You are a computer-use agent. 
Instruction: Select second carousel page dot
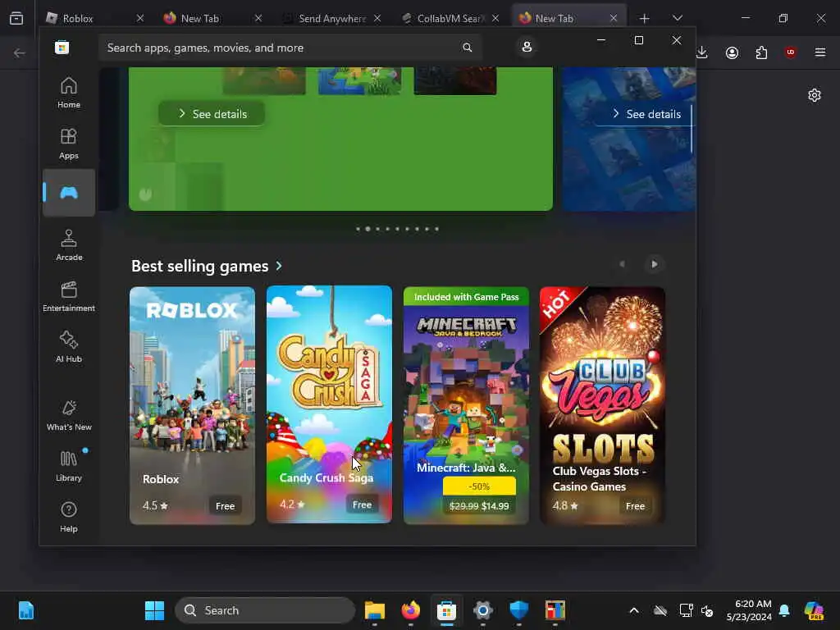point(367,229)
